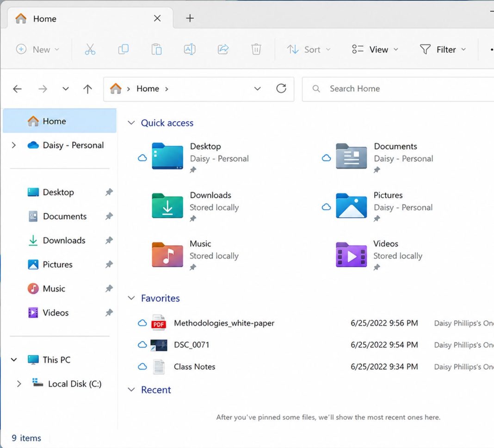Screen dimensions: 494x448
Task: Unpin Desktop using its sidebar pin icon
Action: click(x=109, y=192)
